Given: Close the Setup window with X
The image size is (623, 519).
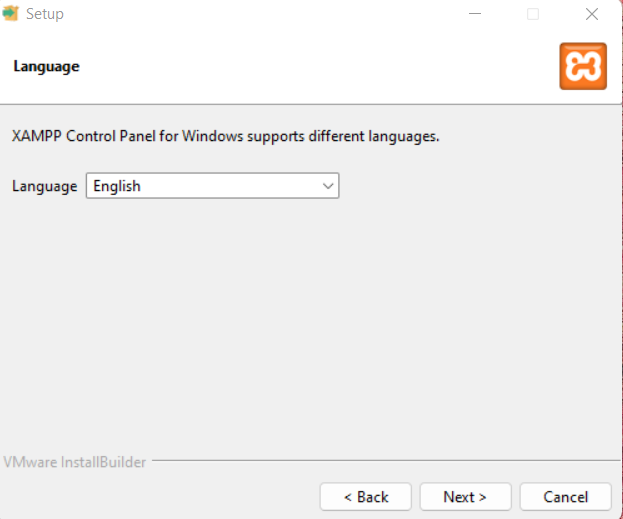Looking at the screenshot, I should 592,14.
